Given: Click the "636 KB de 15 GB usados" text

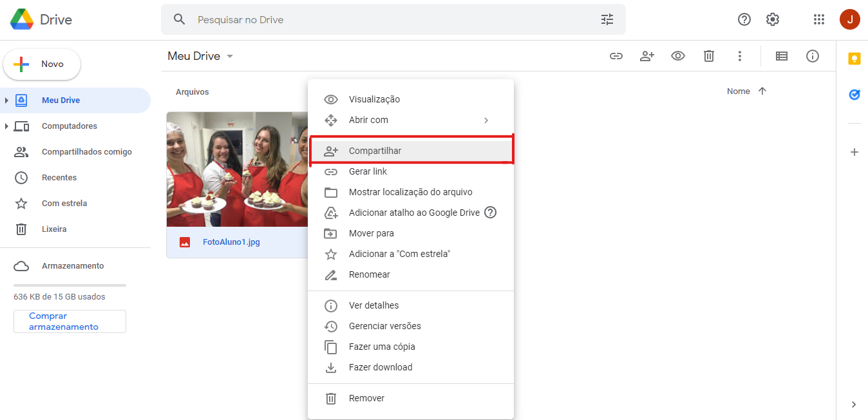Looking at the screenshot, I should (59, 297).
